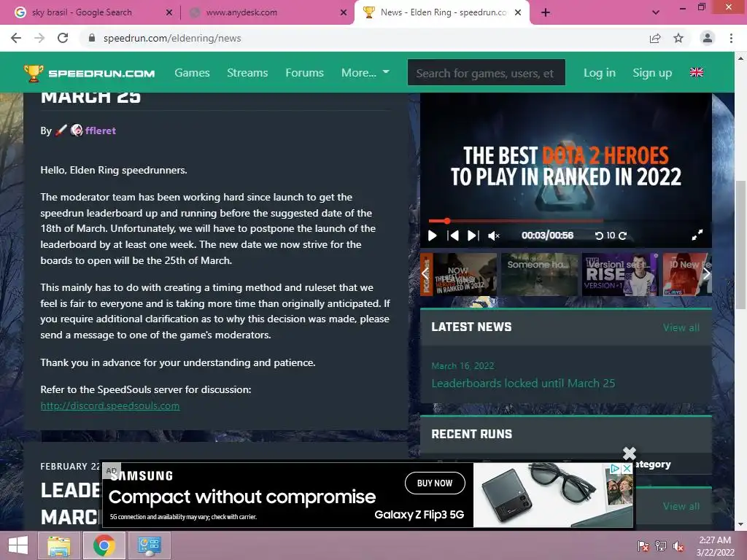The width and height of the screenshot is (747, 560).
Task: Show previous video thumbnails
Action: pyautogui.click(x=425, y=274)
